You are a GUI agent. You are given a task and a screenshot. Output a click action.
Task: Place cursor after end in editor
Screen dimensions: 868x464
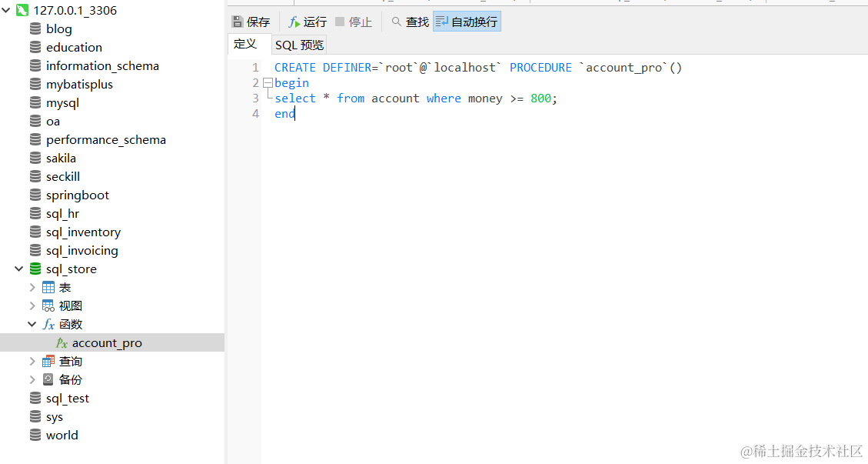(x=295, y=114)
